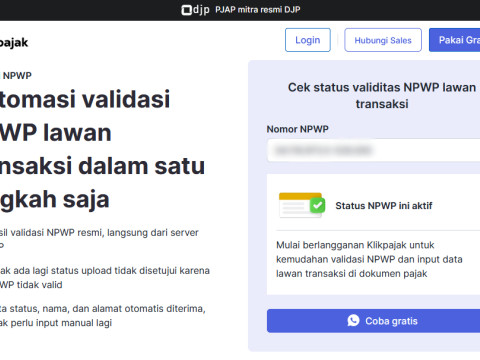Click the "Mulai berlangganan Klikpajak untuk" paragraph
The height and width of the screenshot is (360, 480).
369,259
